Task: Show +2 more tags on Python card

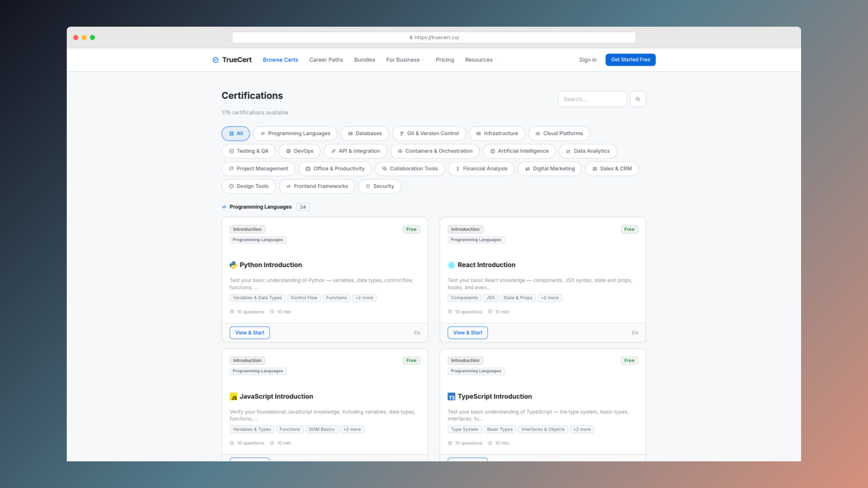Action: coord(364,298)
